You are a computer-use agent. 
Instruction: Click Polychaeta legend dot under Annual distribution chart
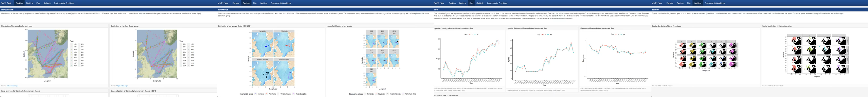pos(376,94)
